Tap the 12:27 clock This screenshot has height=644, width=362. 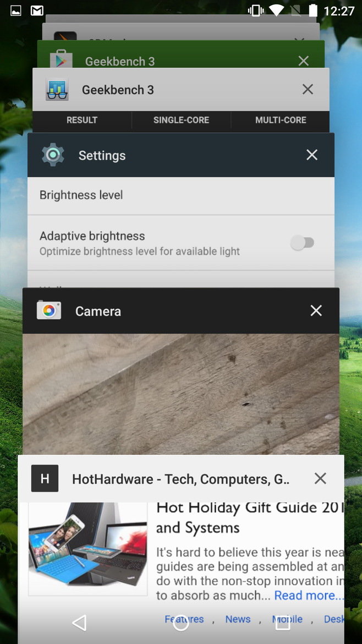(338, 10)
